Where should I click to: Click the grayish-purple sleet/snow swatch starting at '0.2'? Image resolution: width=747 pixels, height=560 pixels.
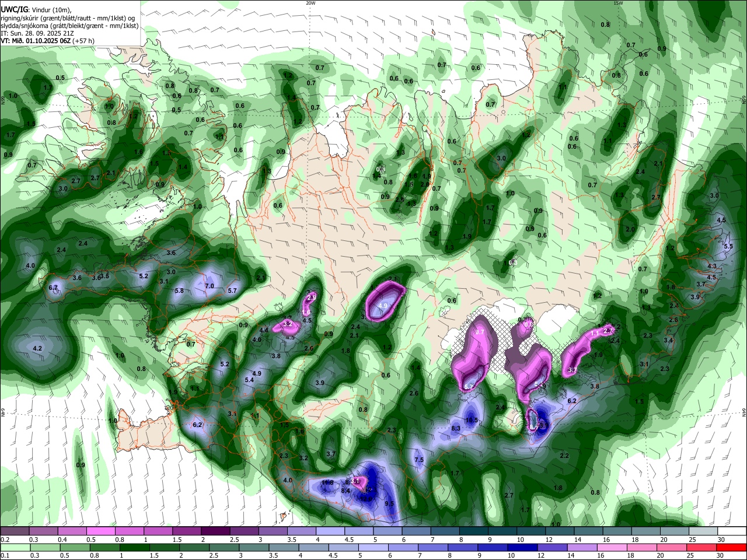click(x=15, y=531)
